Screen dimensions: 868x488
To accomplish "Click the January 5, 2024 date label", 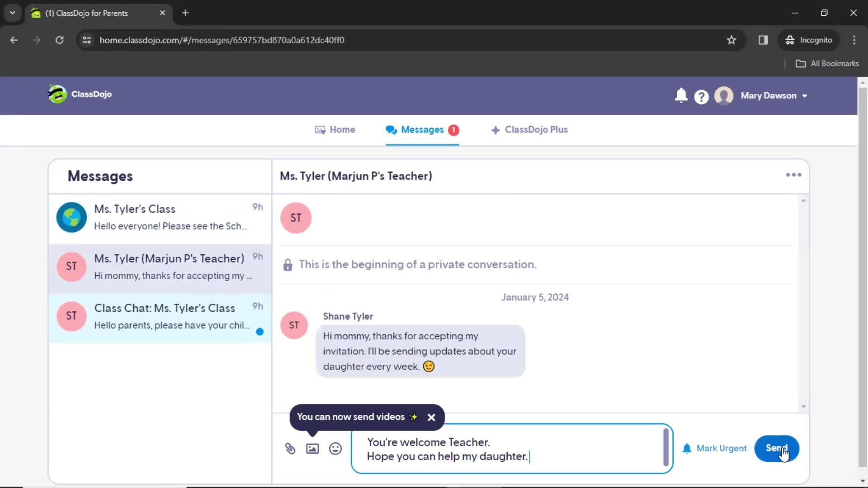I will click(535, 297).
